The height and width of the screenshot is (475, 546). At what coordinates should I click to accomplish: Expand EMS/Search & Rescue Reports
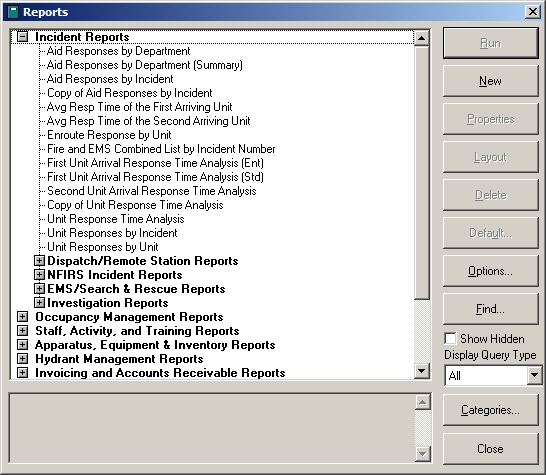tap(39, 289)
